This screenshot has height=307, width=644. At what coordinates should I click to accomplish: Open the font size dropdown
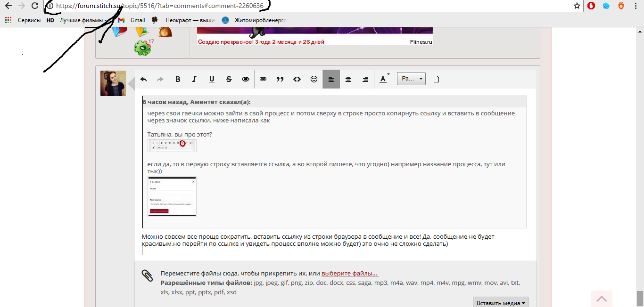[411, 79]
